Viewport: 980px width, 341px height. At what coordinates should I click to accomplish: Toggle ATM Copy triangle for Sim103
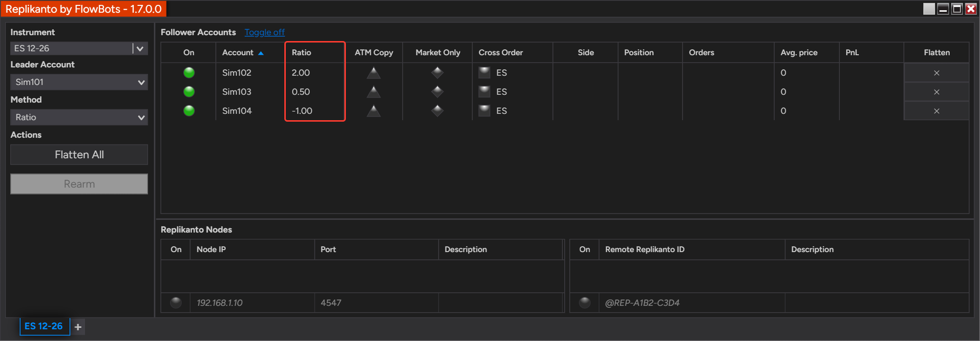[x=374, y=92]
